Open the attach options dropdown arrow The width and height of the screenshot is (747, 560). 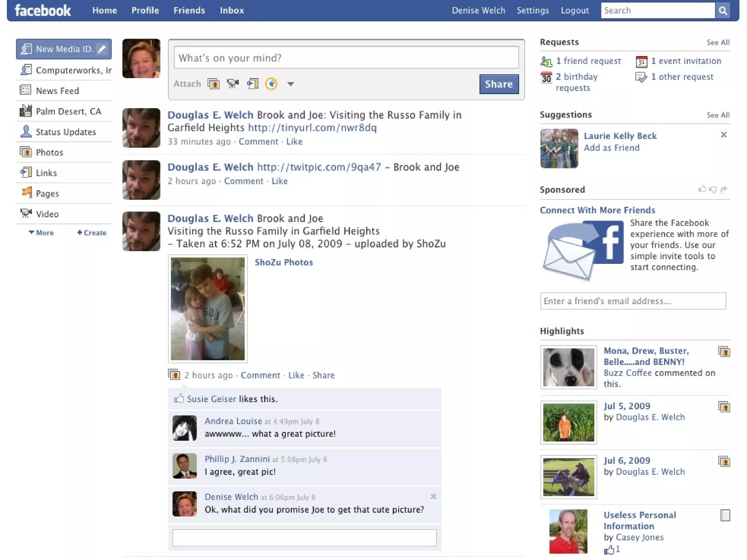(290, 84)
